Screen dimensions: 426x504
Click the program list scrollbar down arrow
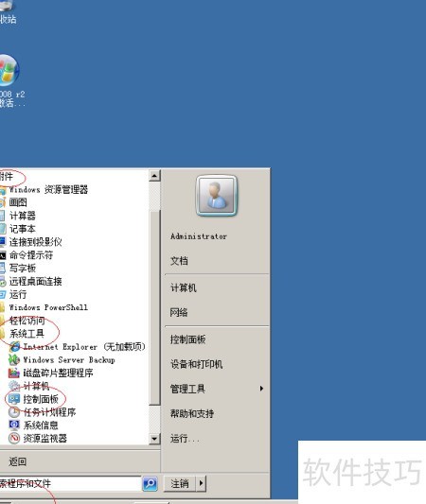[x=154, y=439]
